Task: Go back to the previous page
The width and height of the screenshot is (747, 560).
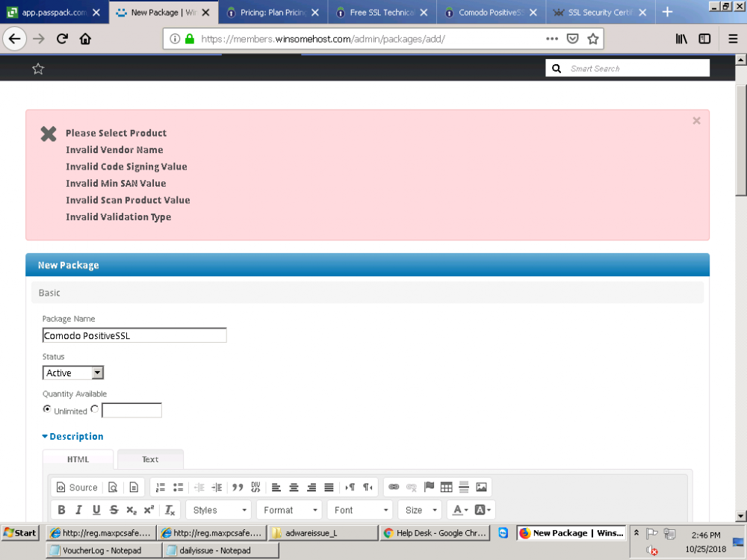Action: pos(15,39)
